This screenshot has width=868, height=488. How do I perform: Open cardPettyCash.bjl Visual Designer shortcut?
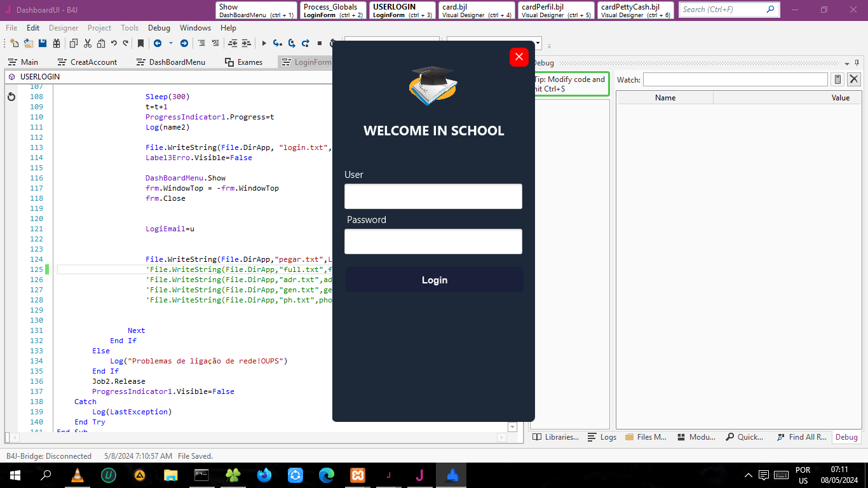[635, 10]
